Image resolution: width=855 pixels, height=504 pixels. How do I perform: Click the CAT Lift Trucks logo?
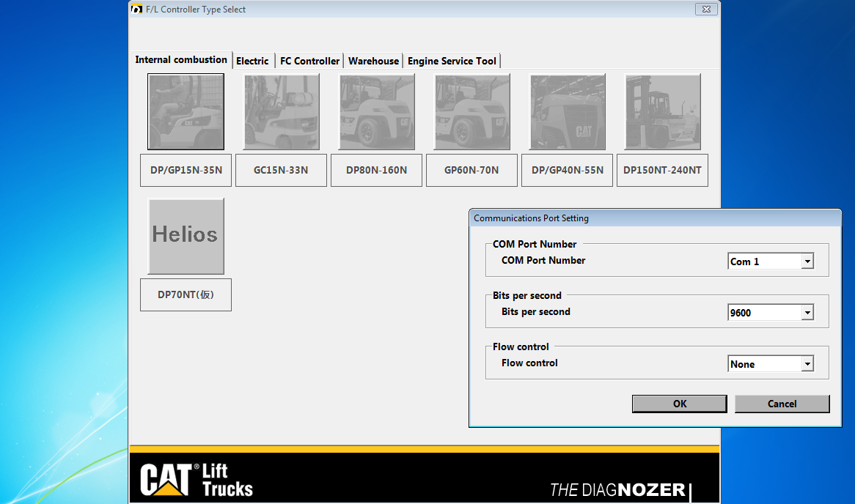[197, 480]
